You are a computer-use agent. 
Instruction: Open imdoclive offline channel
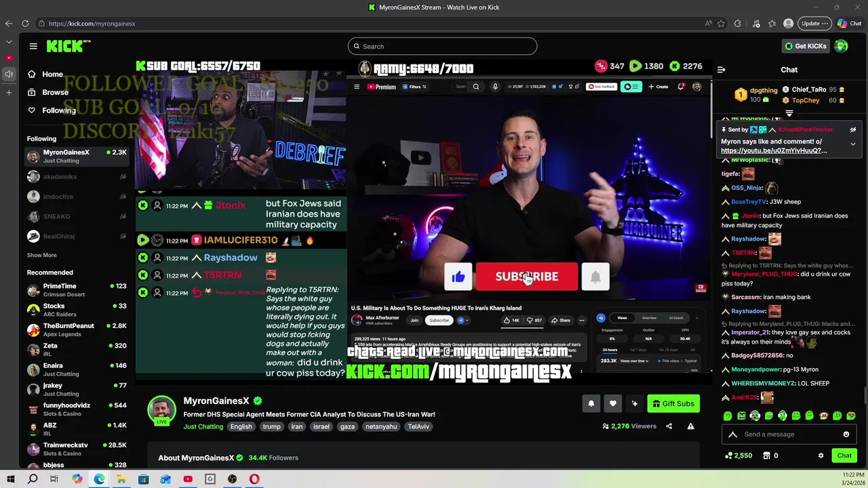point(77,197)
